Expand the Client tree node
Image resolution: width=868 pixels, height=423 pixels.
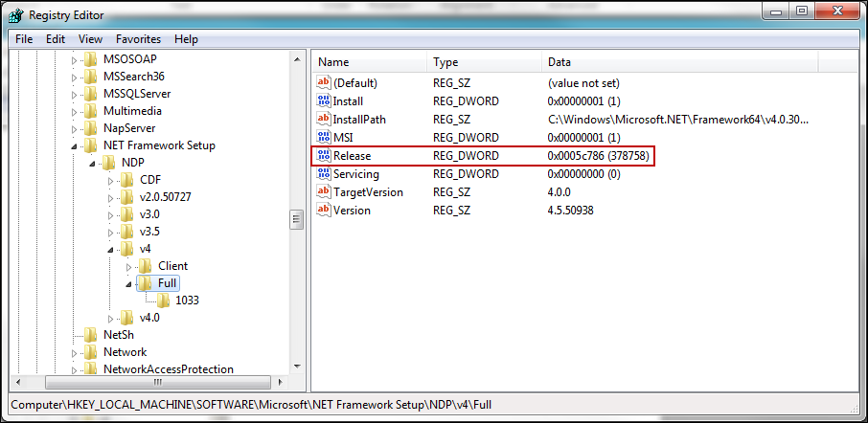pyautogui.click(x=129, y=267)
